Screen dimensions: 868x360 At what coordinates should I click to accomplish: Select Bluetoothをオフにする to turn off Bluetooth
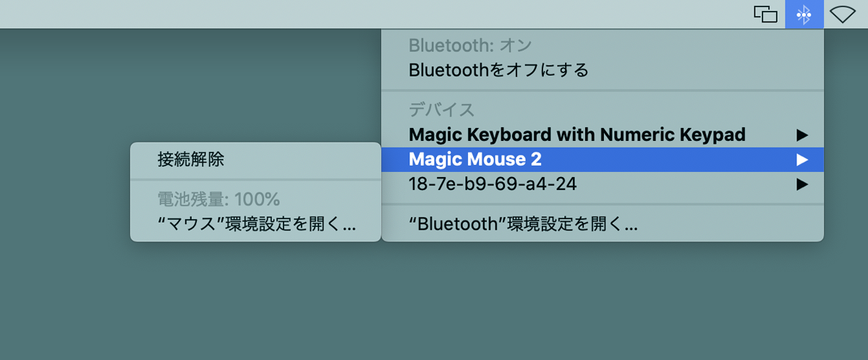498,70
